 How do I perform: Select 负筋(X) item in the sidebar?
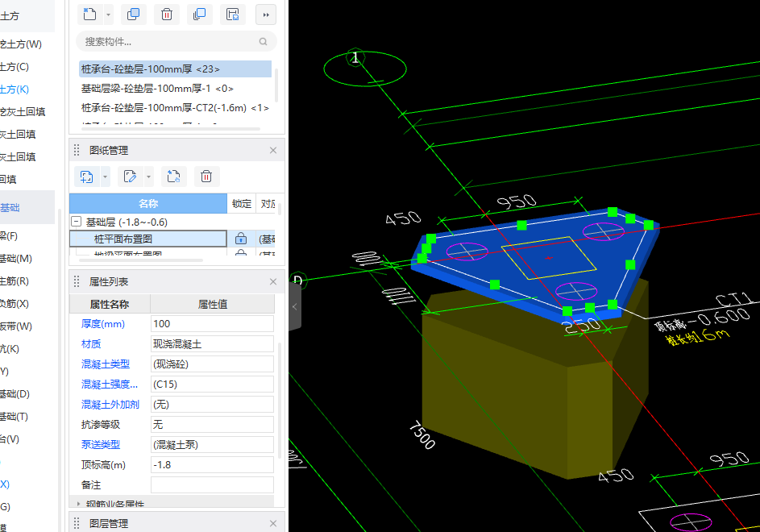tap(15, 304)
